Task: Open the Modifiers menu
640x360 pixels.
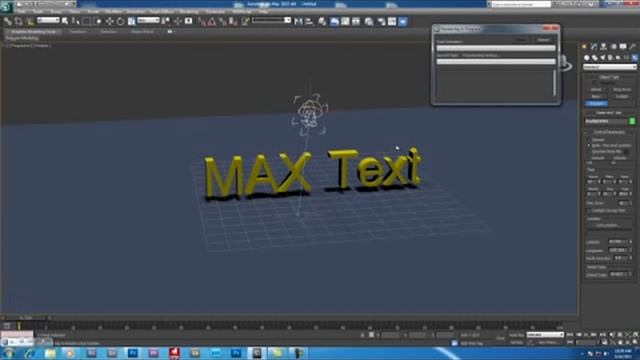Action: point(113,11)
